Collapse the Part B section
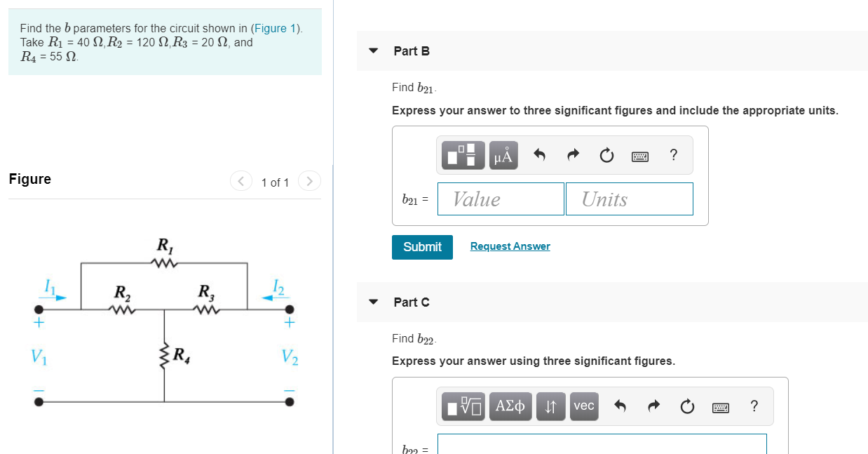The height and width of the screenshot is (454, 868). pos(373,51)
